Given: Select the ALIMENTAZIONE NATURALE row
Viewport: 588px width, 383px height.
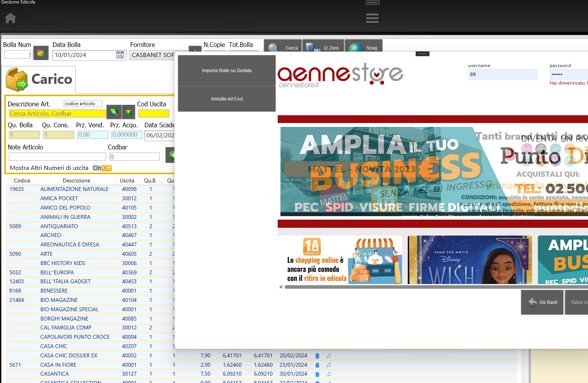Looking at the screenshot, I should click(x=90, y=189).
